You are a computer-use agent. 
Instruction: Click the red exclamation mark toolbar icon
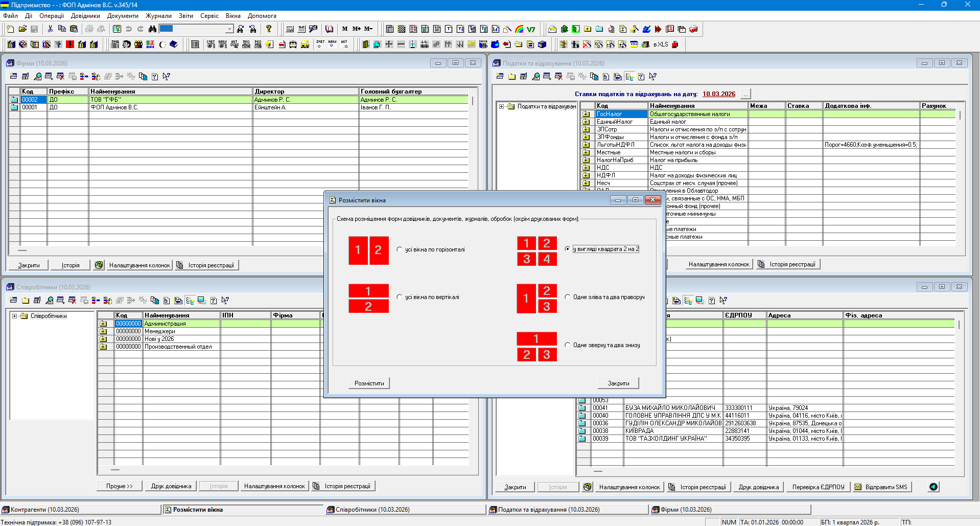pyautogui.click(x=70, y=44)
